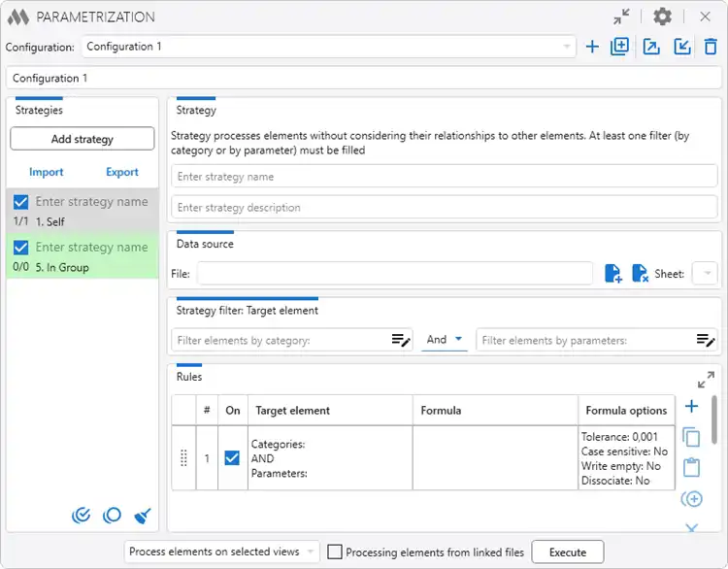Export configuration with the outward arrow icon
This screenshot has width=728, height=569.
pos(651,47)
